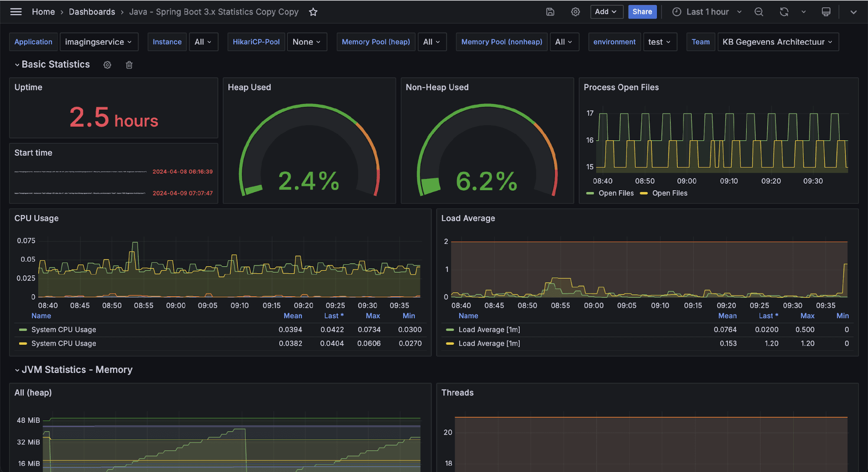The width and height of the screenshot is (868, 472).
Task: Enable TV kiosk display mode
Action: [826, 12]
